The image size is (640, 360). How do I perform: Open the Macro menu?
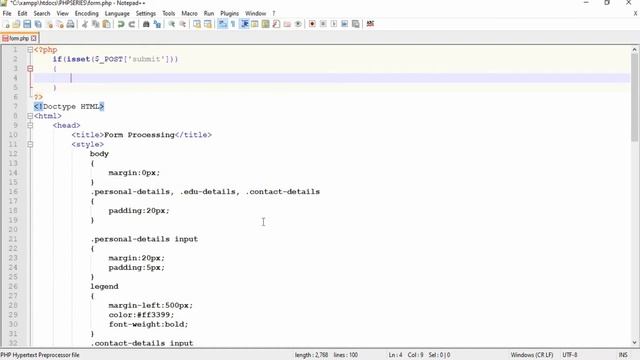coord(189,13)
